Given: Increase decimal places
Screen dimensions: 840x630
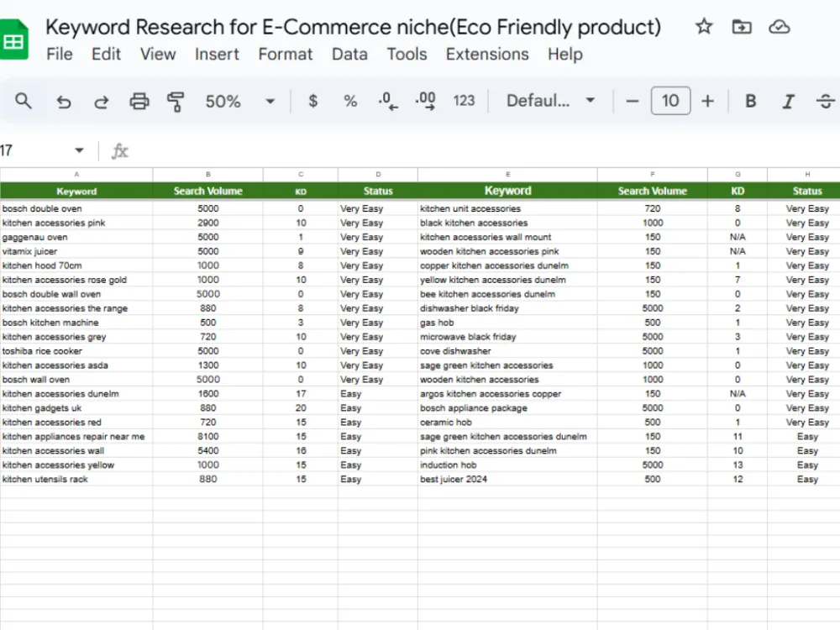Looking at the screenshot, I should pyautogui.click(x=425, y=101).
